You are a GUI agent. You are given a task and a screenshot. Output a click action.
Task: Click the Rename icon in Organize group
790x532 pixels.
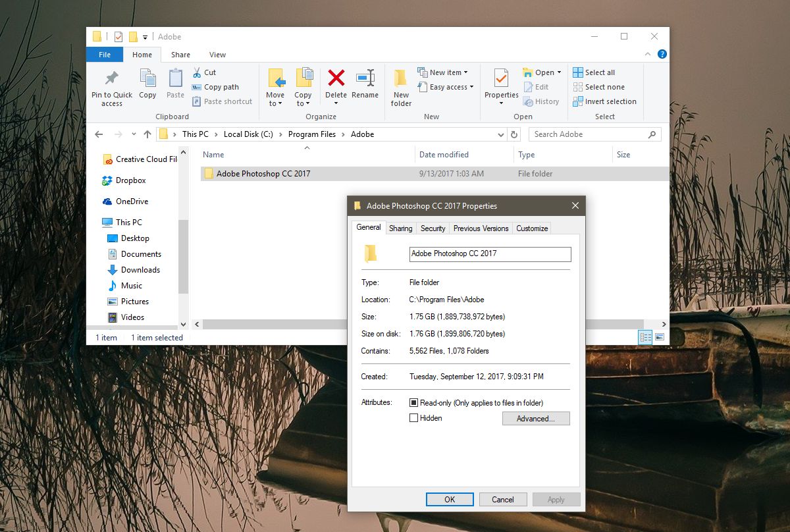pos(365,78)
